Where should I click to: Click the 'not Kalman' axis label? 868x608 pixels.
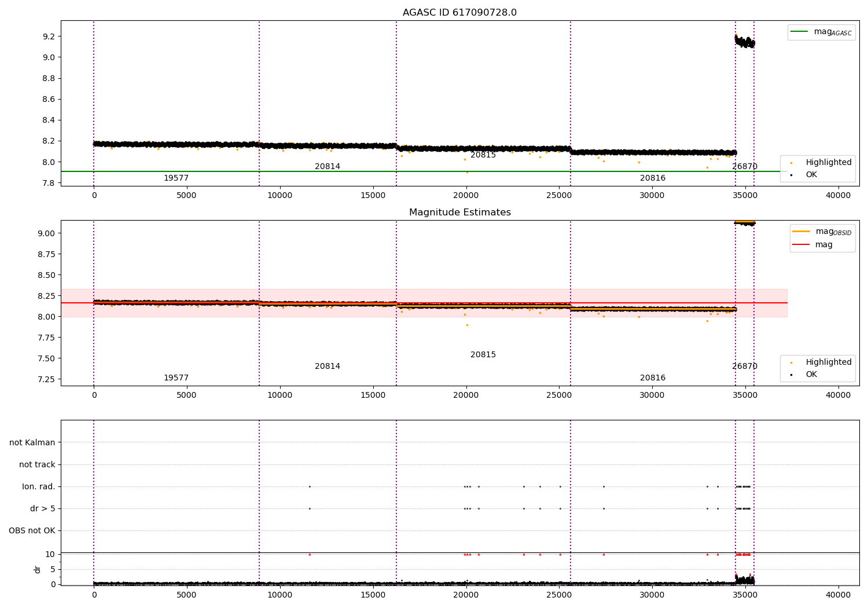coord(32,443)
